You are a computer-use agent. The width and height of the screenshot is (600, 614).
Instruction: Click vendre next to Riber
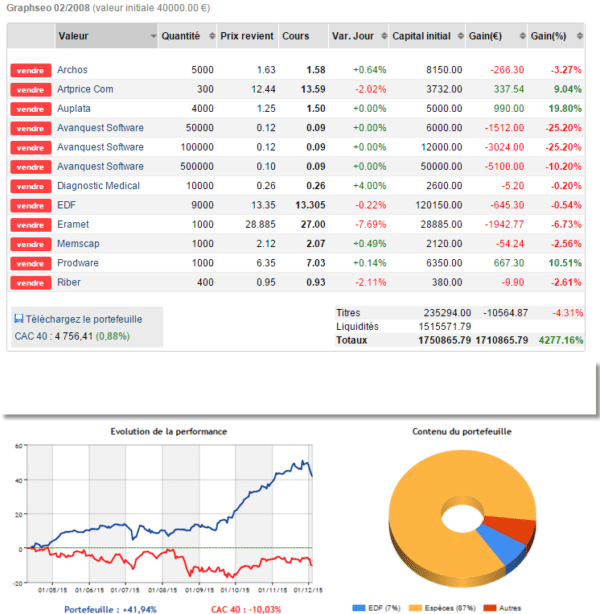pyautogui.click(x=30, y=283)
